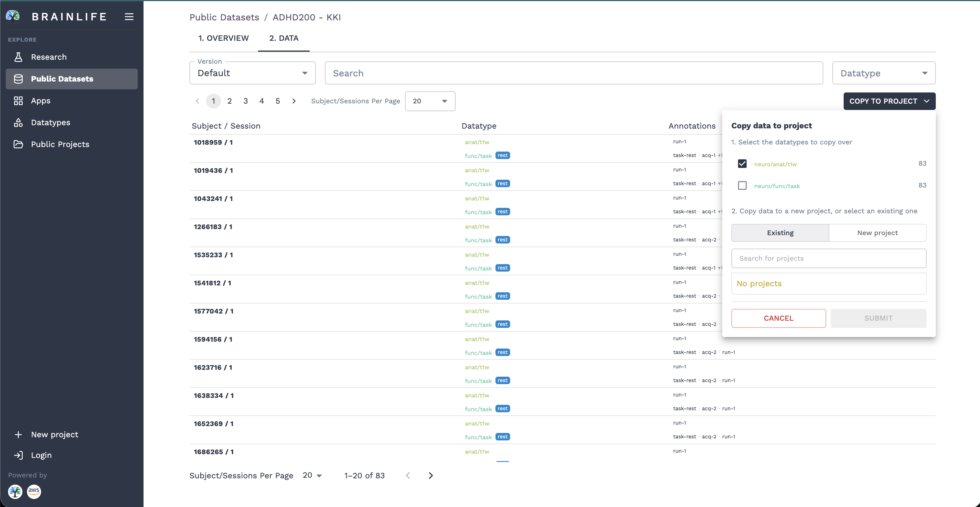Viewport: 980px width, 507px height.
Task: Open the Version Default dropdown
Action: tap(252, 73)
